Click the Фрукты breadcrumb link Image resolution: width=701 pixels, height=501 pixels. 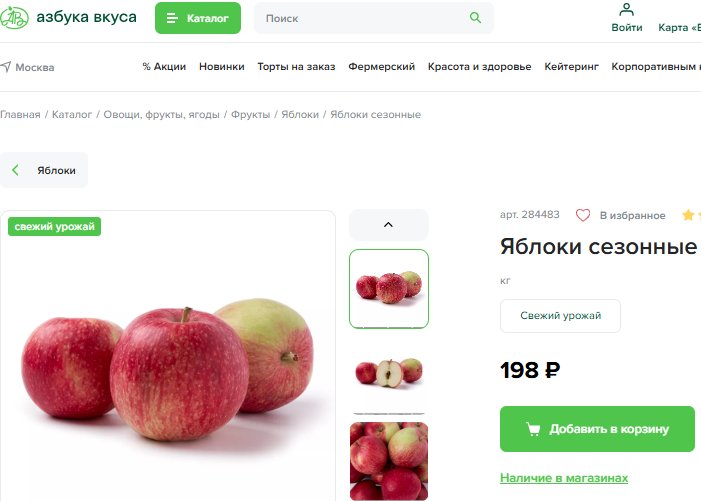[x=250, y=114]
